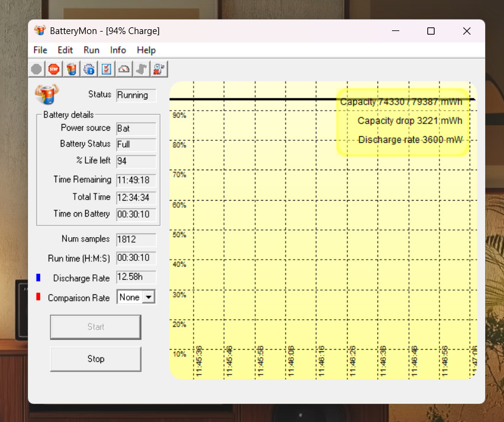Click the large battery mascot logo
This screenshot has height=422, width=504.
(x=47, y=94)
